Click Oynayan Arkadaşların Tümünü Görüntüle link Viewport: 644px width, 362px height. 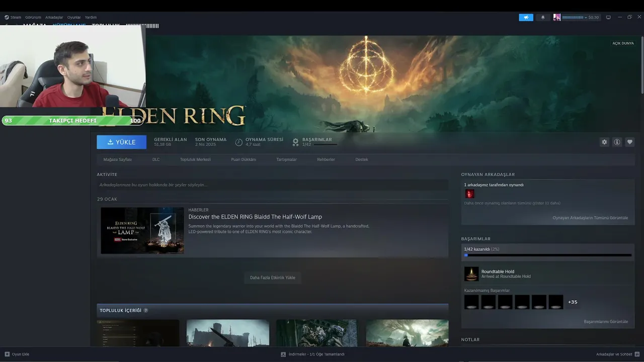590,218
